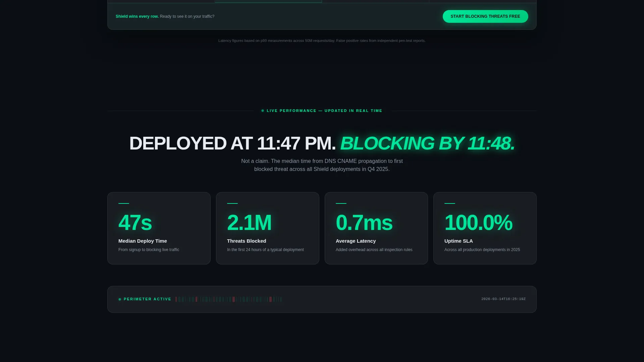The image size is (644, 362).
Task: Open the 100.0% Uptime SLA card
Action: (485, 228)
